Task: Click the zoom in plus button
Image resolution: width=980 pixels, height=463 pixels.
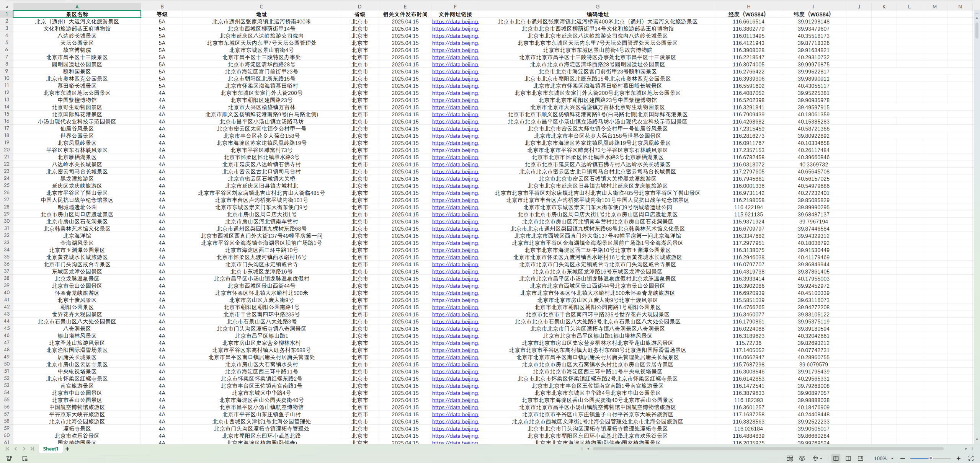Action: pyautogui.click(x=959, y=458)
